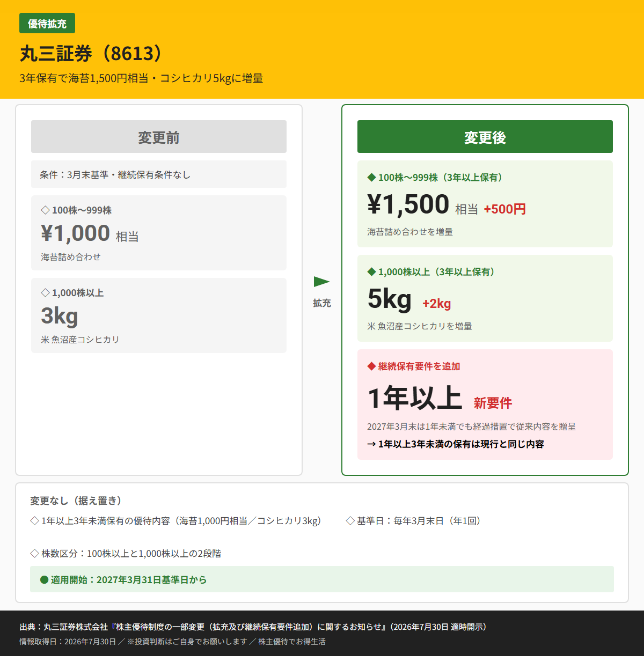This screenshot has height=669, width=644.
Task: Click → 1年以上3年未満の保有は現行と同じ内容 line
Action: [x=456, y=444]
